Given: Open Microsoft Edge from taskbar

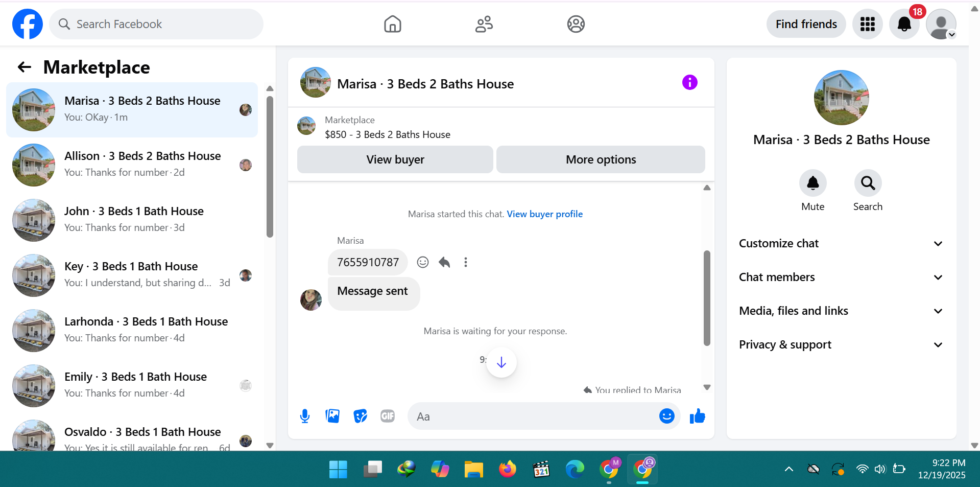Looking at the screenshot, I should (575, 469).
